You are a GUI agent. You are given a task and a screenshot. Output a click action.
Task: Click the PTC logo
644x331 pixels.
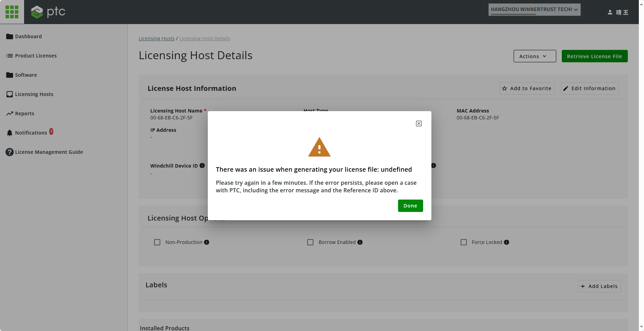[48, 12]
